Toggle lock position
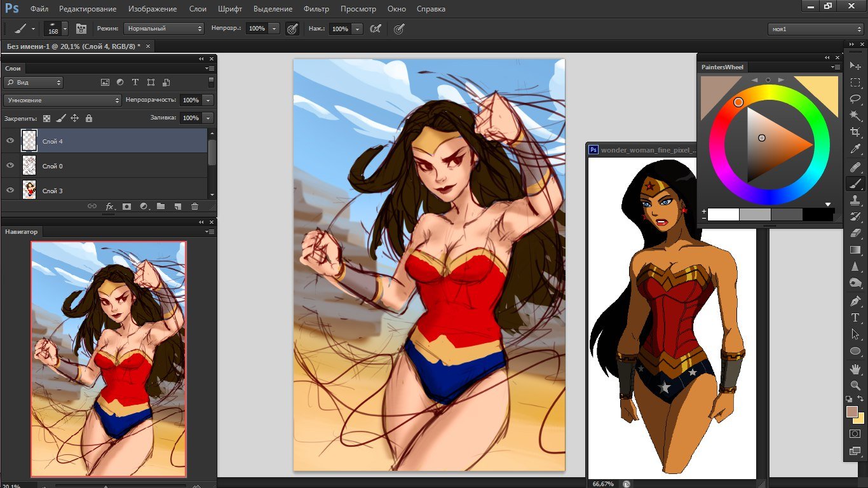Screen dimensions: 868x488 pyautogui.click(x=74, y=118)
